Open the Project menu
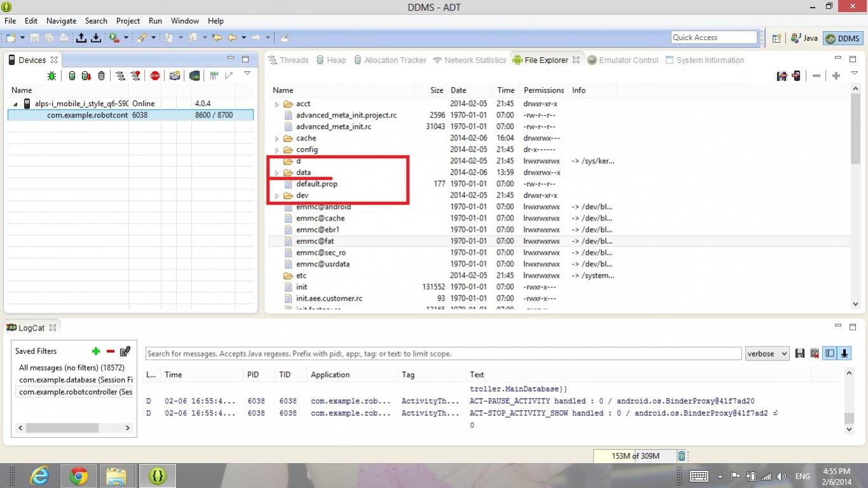Viewport: 868px width, 488px height. tap(128, 20)
